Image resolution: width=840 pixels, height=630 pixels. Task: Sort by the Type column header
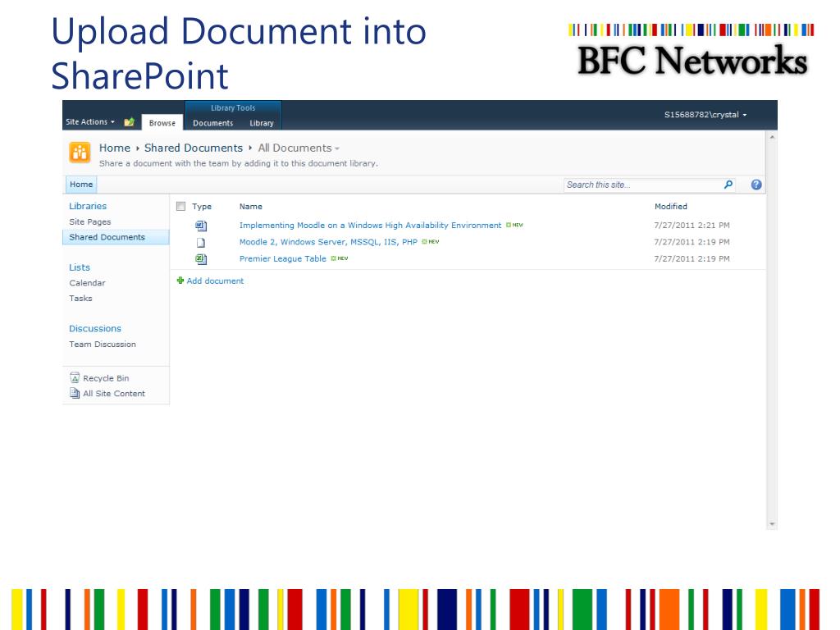[202, 206]
